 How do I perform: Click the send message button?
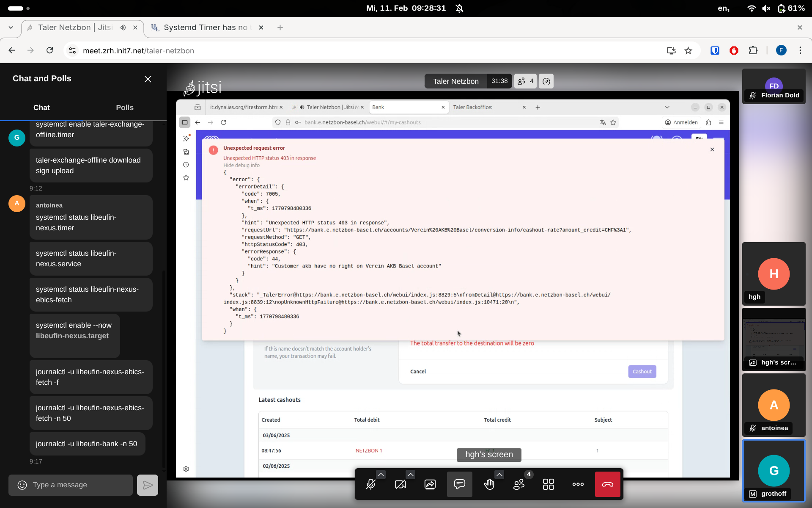click(148, 485)
